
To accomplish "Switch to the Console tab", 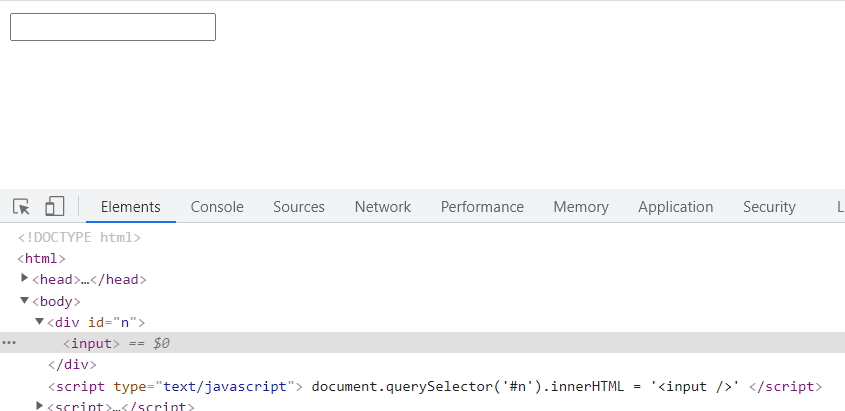I will pos(217,207).
